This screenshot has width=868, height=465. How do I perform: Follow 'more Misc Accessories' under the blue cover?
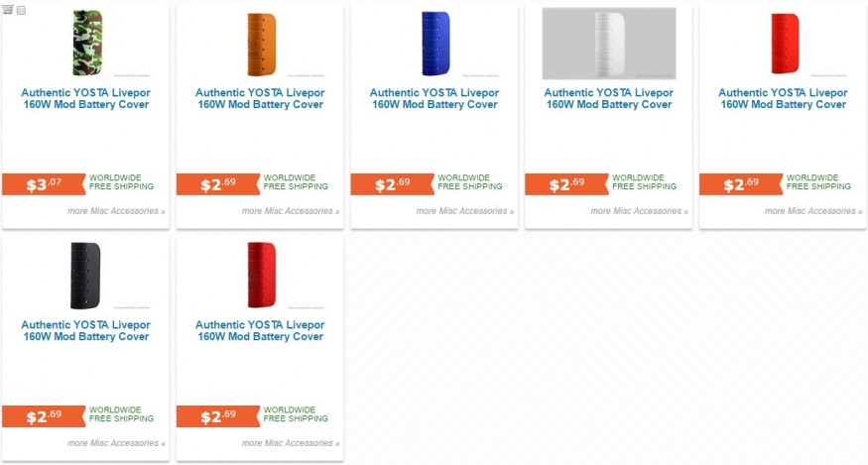click(x=465, y=211)
